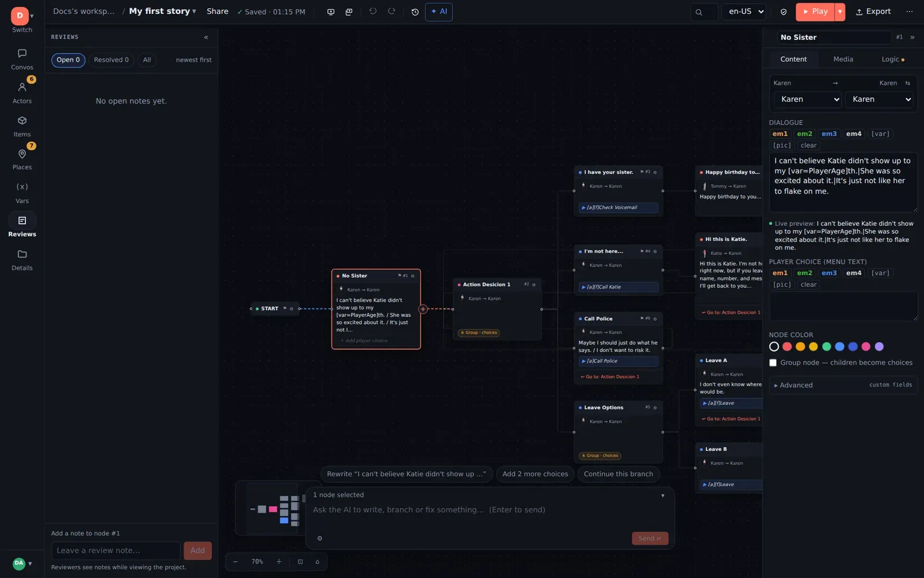Open the Details panel
Image resolution: width=924 pixels, height=578 pixels.
[x=22, y=260]
